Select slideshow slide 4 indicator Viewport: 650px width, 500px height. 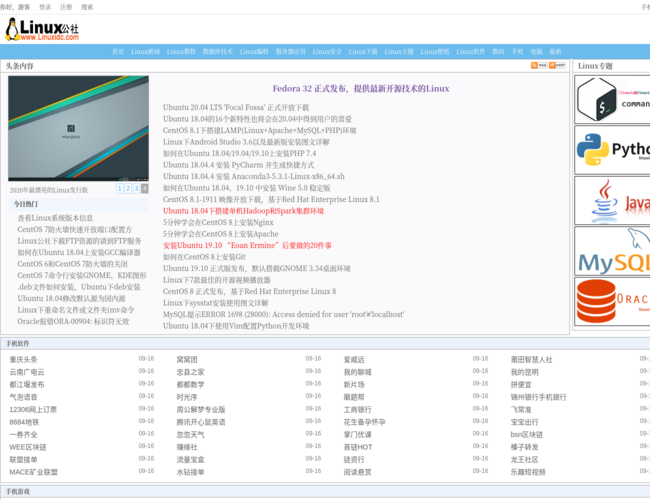[145, 189]
